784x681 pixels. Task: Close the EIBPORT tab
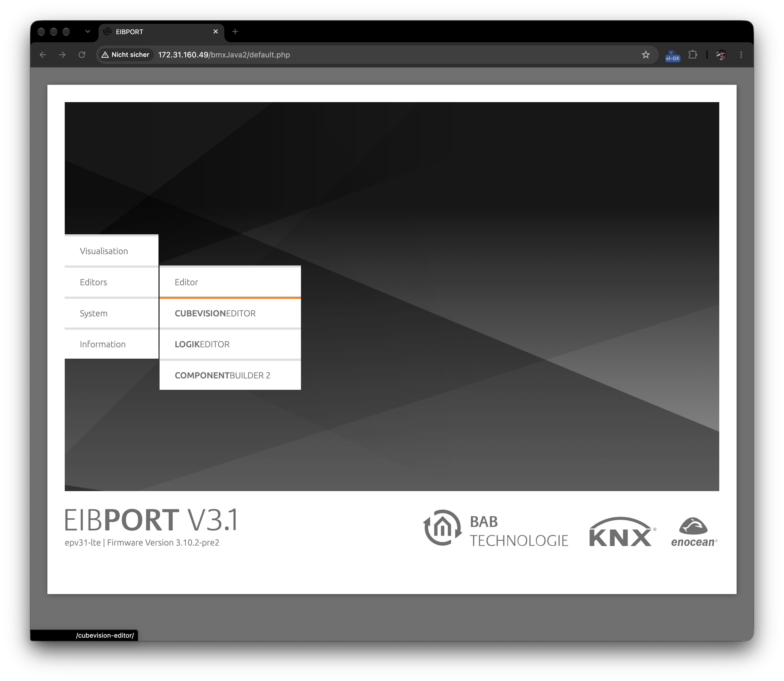215,31
